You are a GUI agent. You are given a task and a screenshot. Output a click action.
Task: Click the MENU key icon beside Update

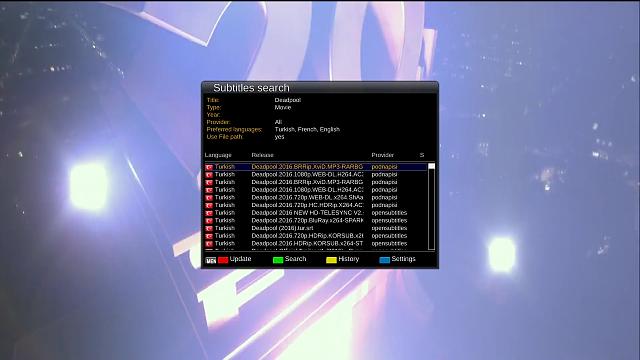click(211, 260)
